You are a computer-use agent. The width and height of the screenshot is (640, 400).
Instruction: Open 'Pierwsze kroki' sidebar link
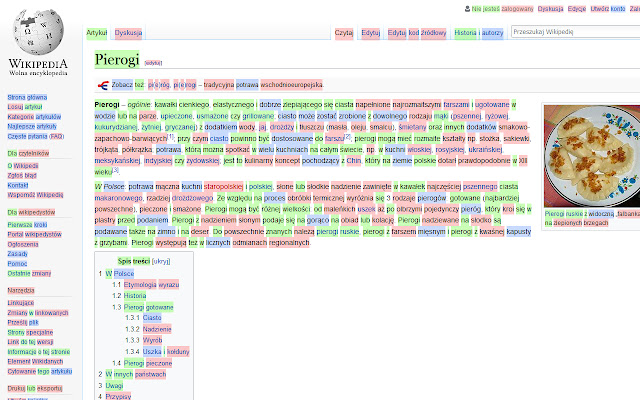coord(27,224)
